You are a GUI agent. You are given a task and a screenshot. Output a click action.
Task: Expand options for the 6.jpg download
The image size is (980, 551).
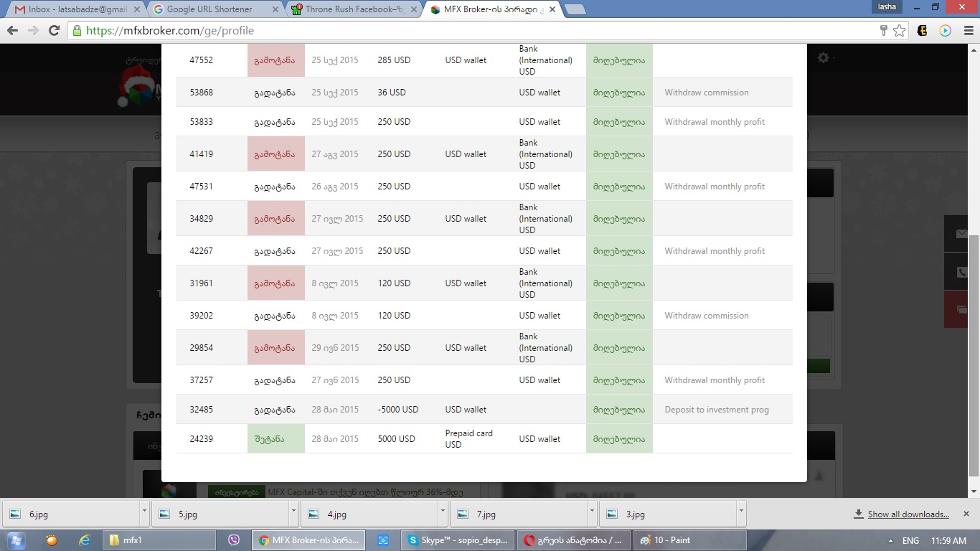144,514
